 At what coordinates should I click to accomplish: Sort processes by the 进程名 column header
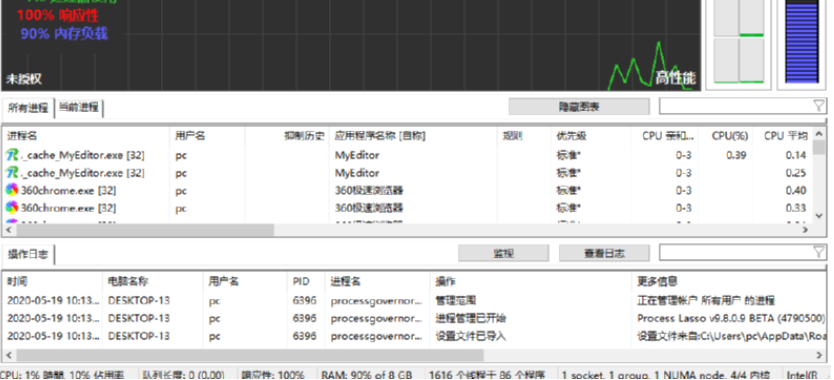coord(86,136)
